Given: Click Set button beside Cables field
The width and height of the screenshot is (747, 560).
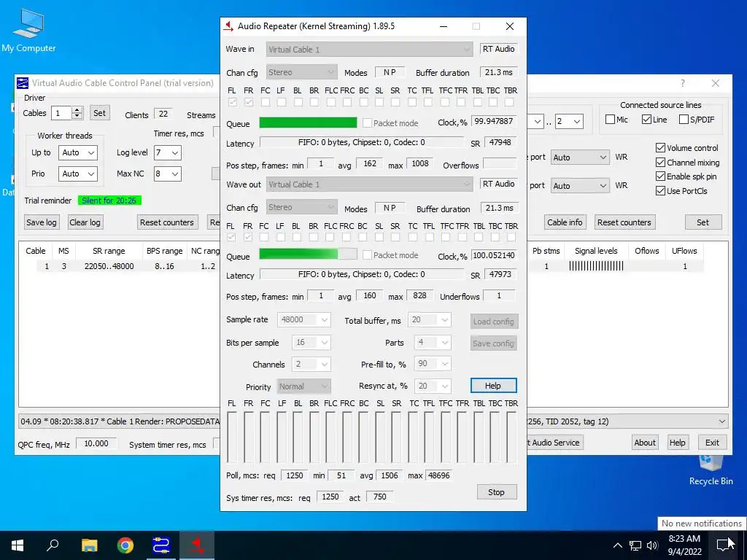Looking at the screenshot, I should 99,113.
